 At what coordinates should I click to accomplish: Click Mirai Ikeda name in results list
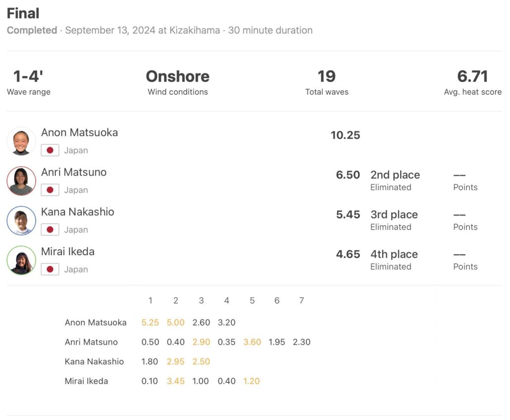click(x=68, y=252)
